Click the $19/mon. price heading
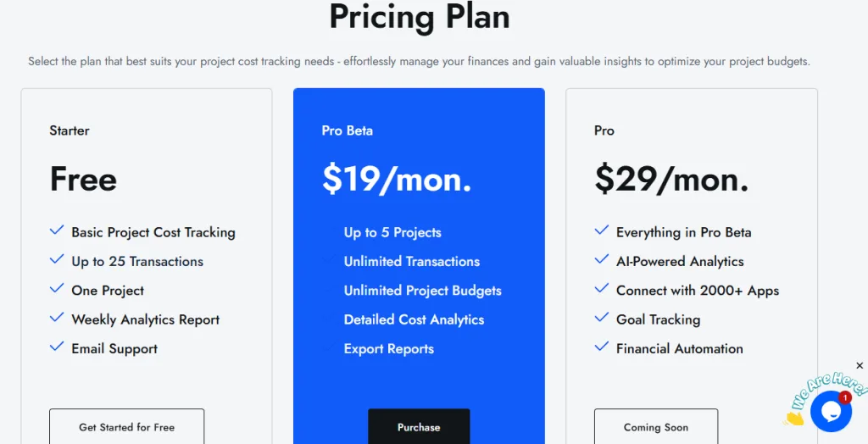868x444 pixels. (x=397, y=180)
